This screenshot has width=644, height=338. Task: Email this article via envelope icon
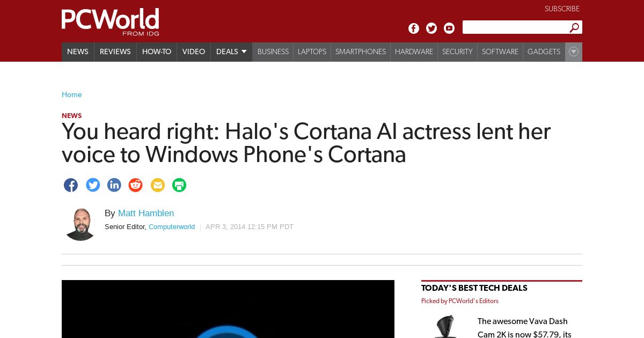click(x=158, y=185)
